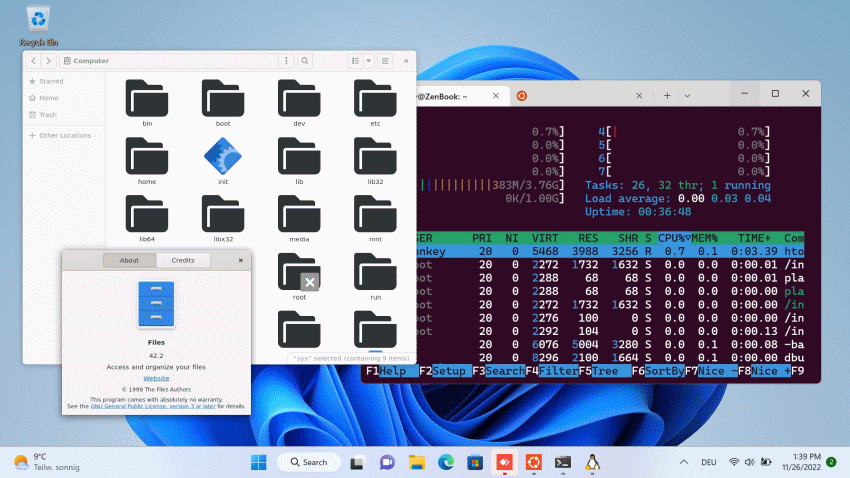Sort htop by CPU% column

coord(674,238)
